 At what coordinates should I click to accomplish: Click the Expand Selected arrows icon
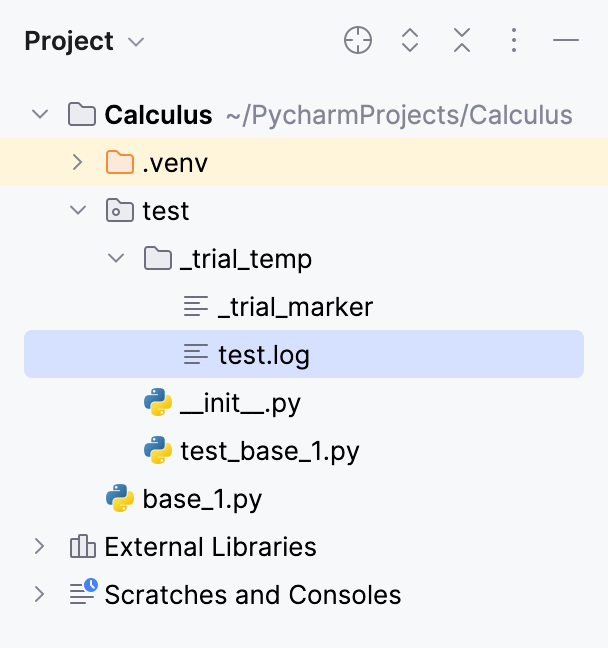click(x=410, y=41)
